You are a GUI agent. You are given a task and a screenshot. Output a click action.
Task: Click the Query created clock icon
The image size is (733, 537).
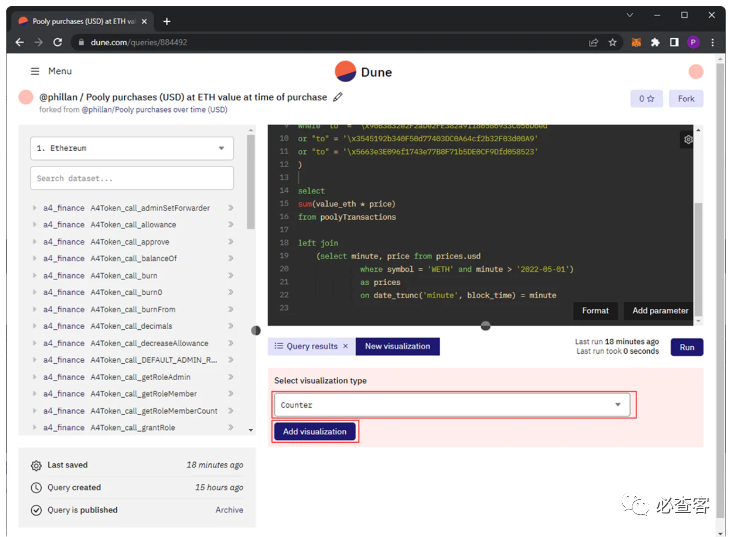point(36,488)
